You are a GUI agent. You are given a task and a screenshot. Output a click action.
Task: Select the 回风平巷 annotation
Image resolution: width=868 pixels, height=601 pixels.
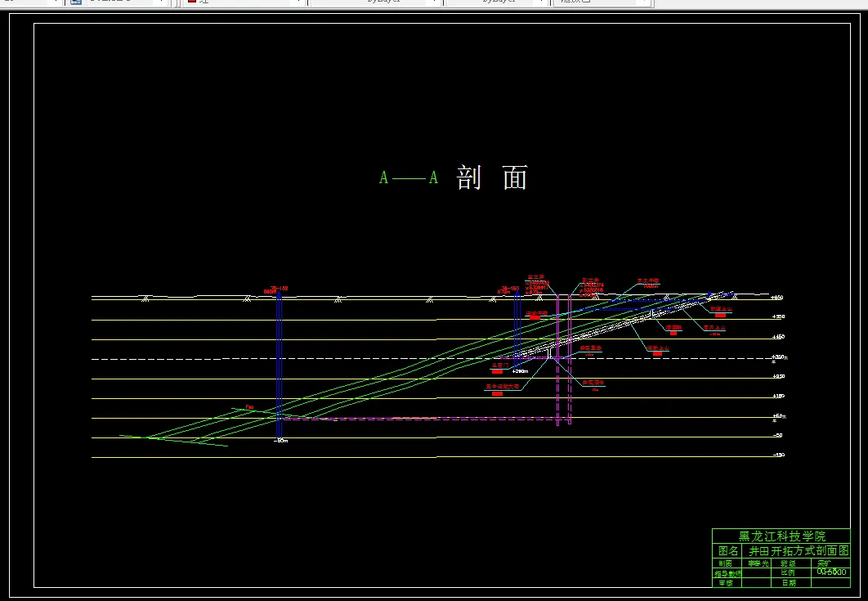pos(647,280)
